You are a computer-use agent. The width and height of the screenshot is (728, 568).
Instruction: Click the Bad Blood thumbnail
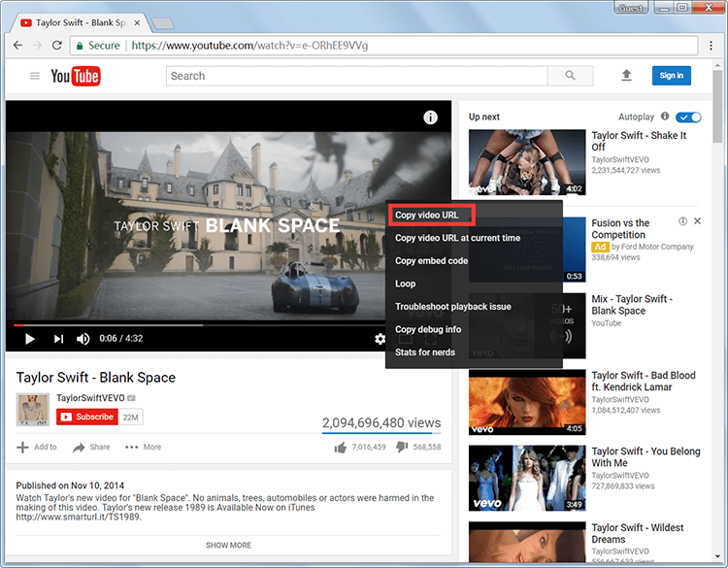pyautogui.click(x=527, y=402)
